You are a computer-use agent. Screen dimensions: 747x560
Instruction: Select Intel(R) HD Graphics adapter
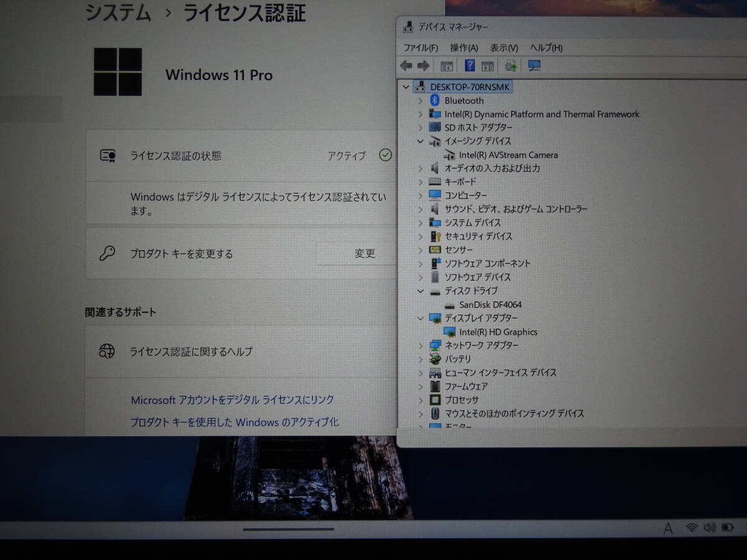[498, 332]
